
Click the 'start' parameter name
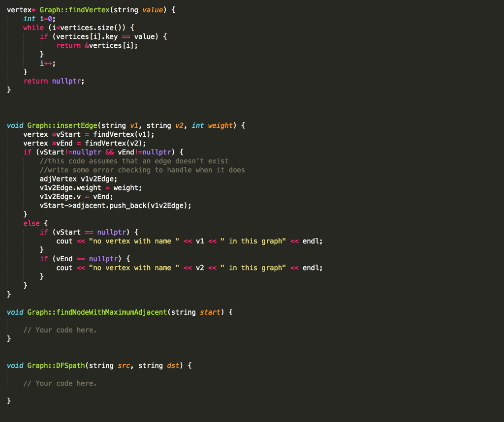pyautogui.click(x=210, y=312)
